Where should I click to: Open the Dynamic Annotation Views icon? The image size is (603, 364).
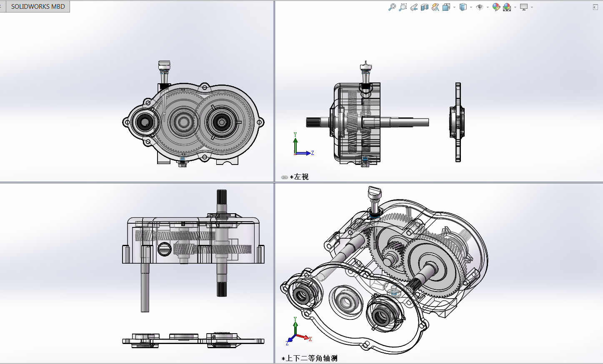click(x=435, y=7)
